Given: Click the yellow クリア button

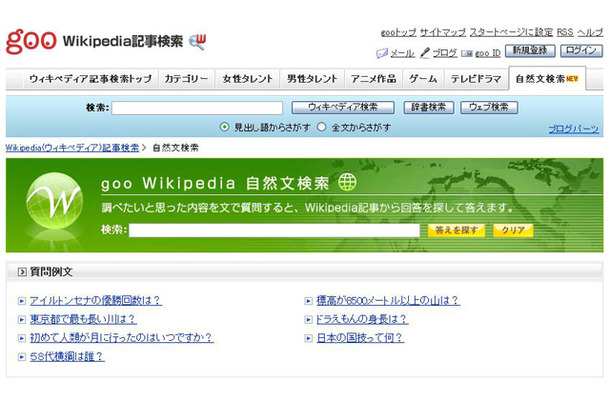Looking at the screenshot, I should [513, 230].
